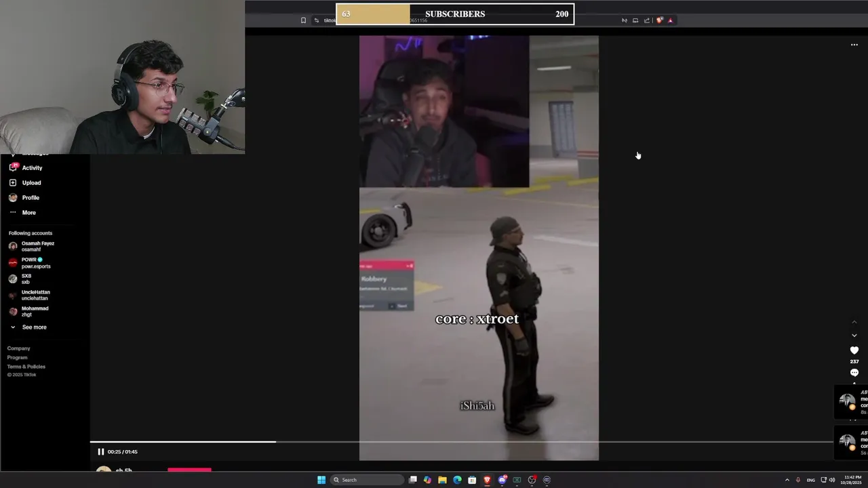
Task: Switch the ENG input language
Action: (x=810, y=480)
